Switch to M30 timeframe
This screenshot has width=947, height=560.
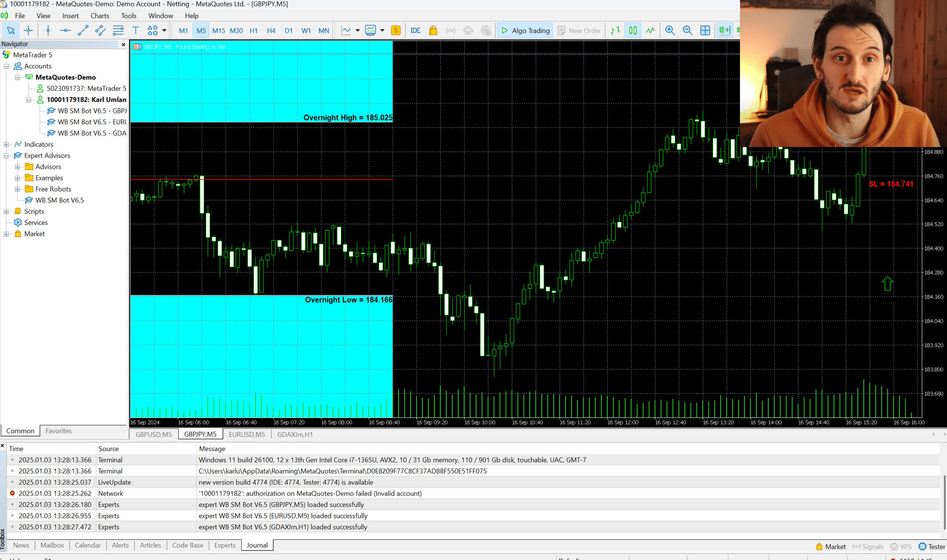(236, 31)
